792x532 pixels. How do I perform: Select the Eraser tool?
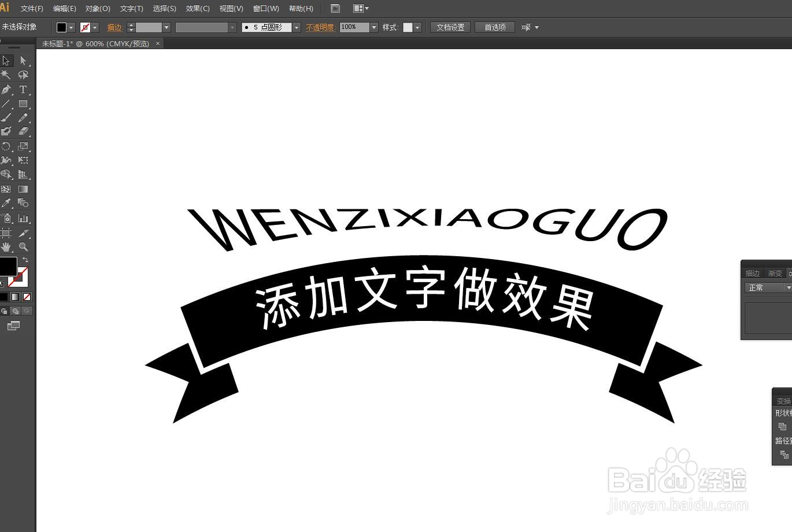coord(23,131)
